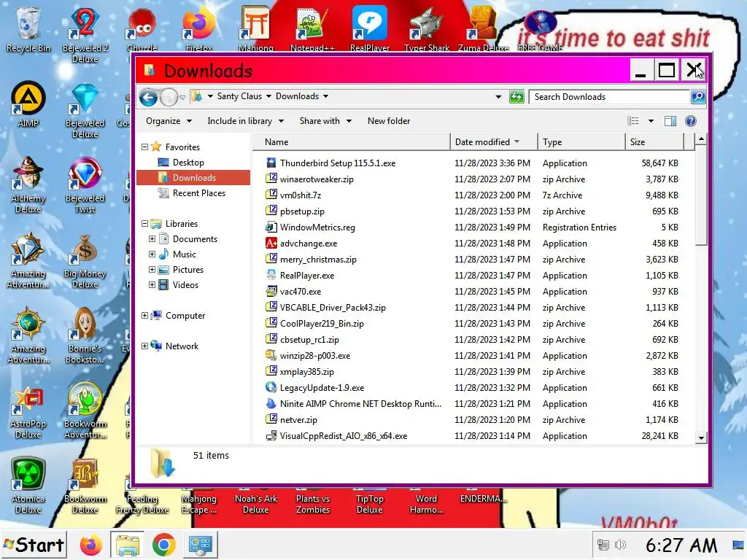Open the Share with dropdown
The image size is (747, 560).
coord(325,121)
